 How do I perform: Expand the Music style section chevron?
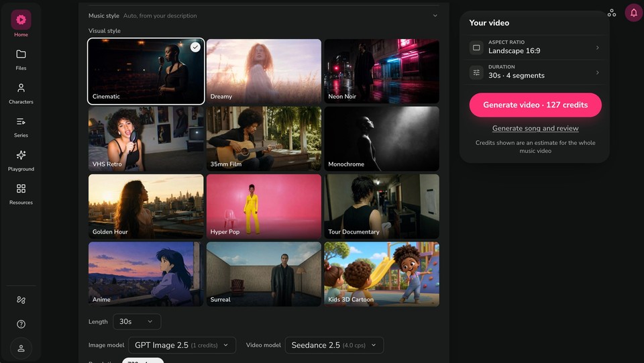coord(435,15)
